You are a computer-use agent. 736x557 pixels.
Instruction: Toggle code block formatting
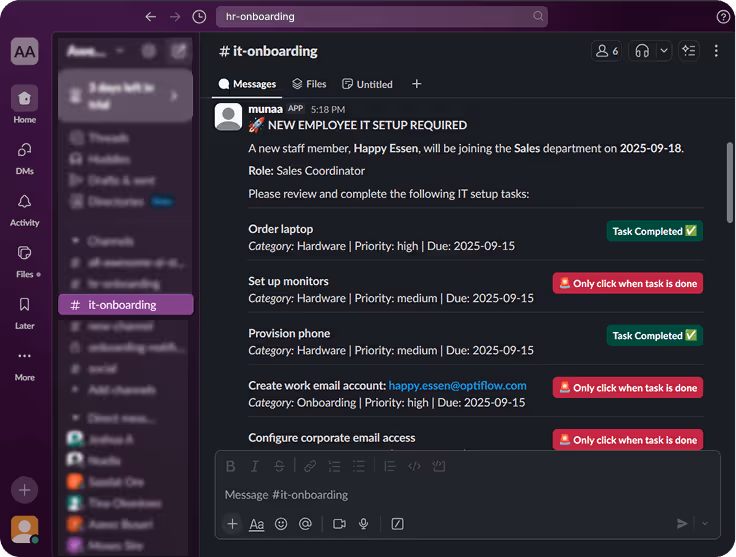tap(439, 466)
